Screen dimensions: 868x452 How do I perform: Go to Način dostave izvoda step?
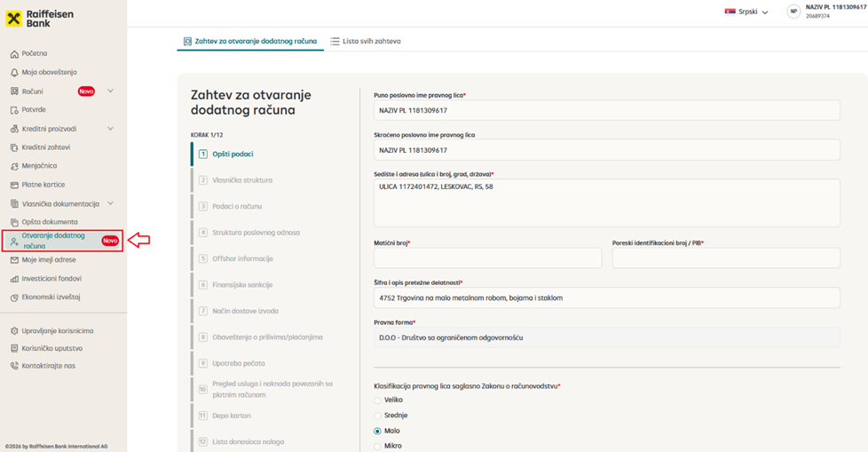tap(245, 312)
